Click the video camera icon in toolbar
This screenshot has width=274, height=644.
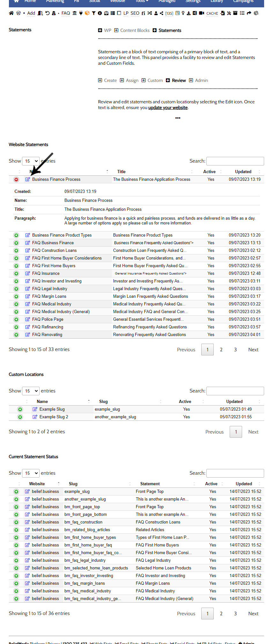[x=202, y=13]
